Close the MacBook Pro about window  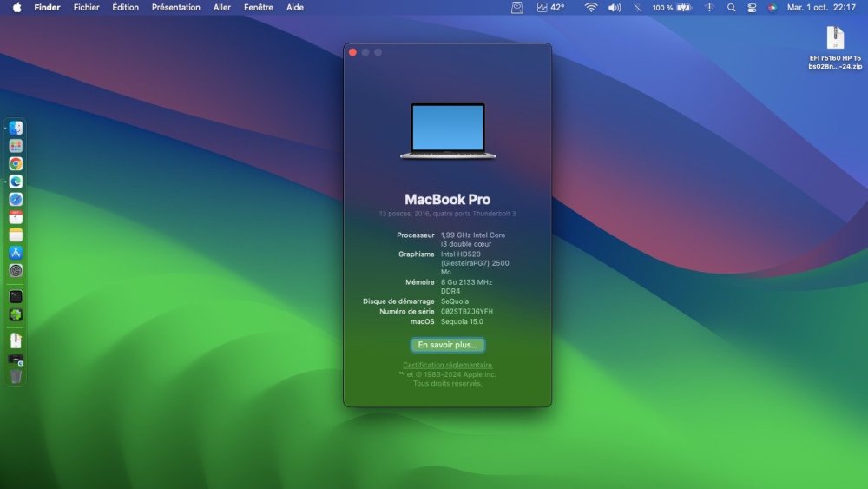[352, 52]
